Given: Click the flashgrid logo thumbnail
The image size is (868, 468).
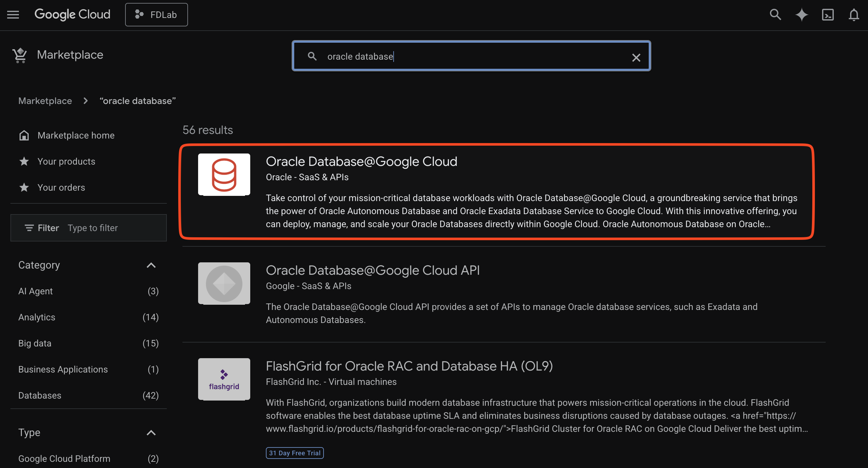Looking at the screenshot, I should [224, 379].
